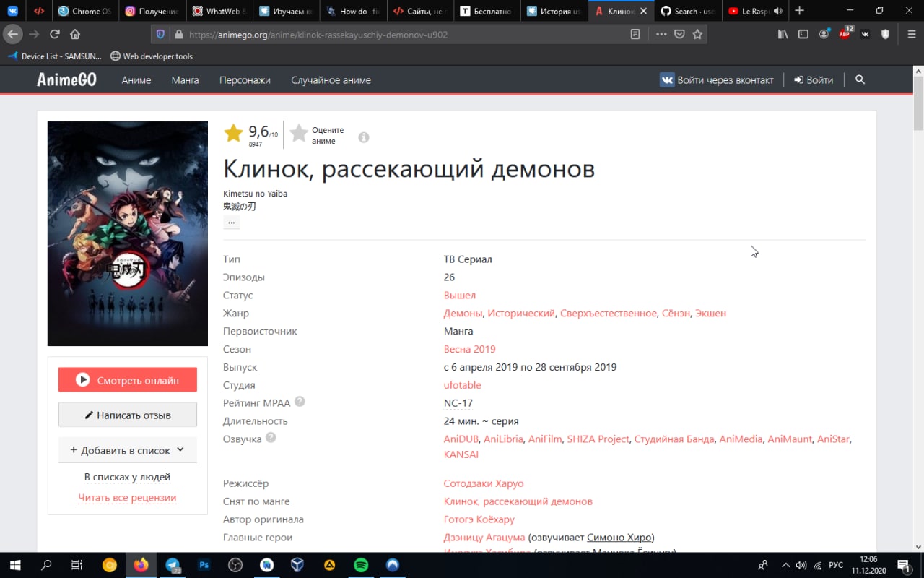Open Firefox library icon
This screenshot has height=578, width=924.
click(783, 34)
